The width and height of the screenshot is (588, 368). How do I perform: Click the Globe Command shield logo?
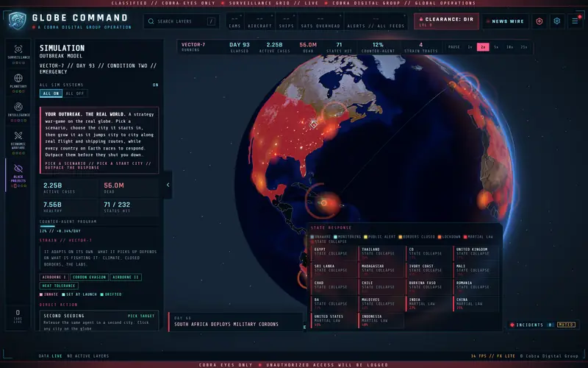coord(17,21)
